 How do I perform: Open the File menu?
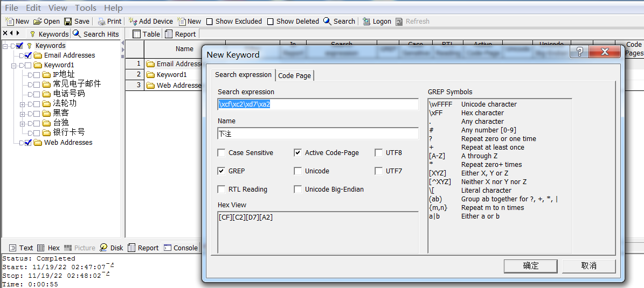(11, 8)
